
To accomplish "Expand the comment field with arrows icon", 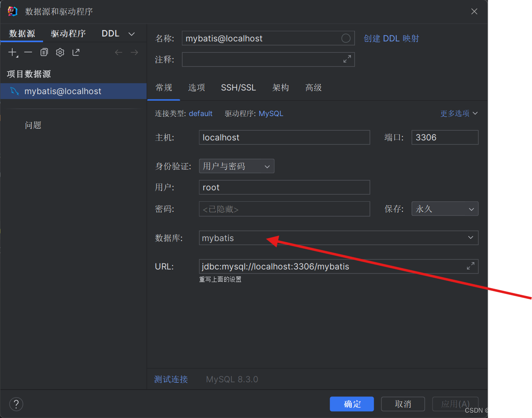I will point(347,59).
